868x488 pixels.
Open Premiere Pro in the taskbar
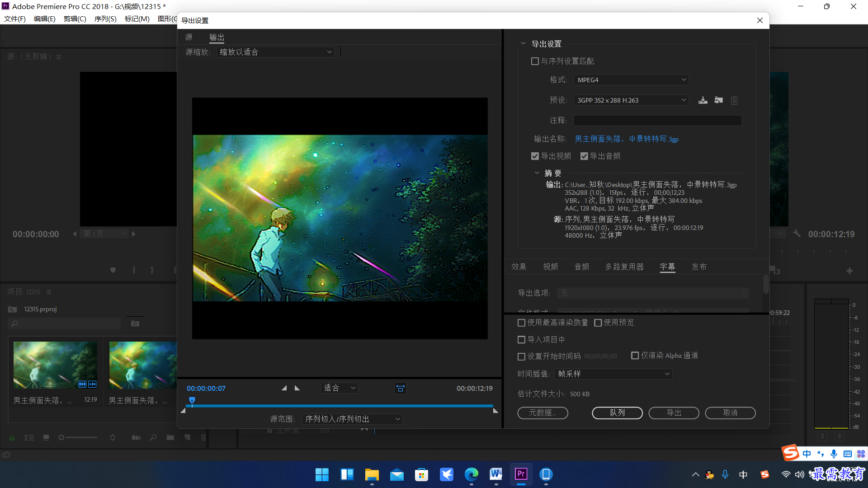click(521, 474)
